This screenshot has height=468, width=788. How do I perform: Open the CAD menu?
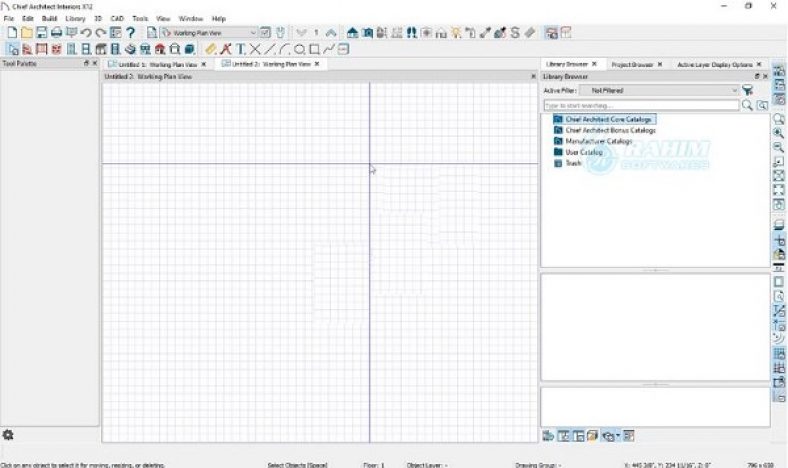click(117, 19)
